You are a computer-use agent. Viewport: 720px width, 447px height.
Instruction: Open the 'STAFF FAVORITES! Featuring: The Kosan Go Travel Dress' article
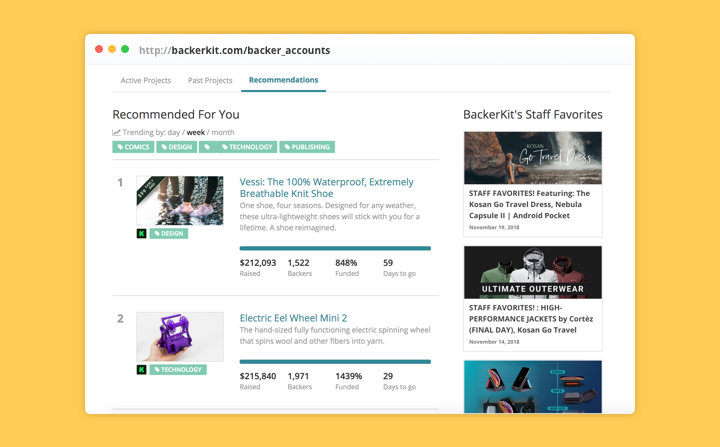pyautogui.click(x=529, y=204)
